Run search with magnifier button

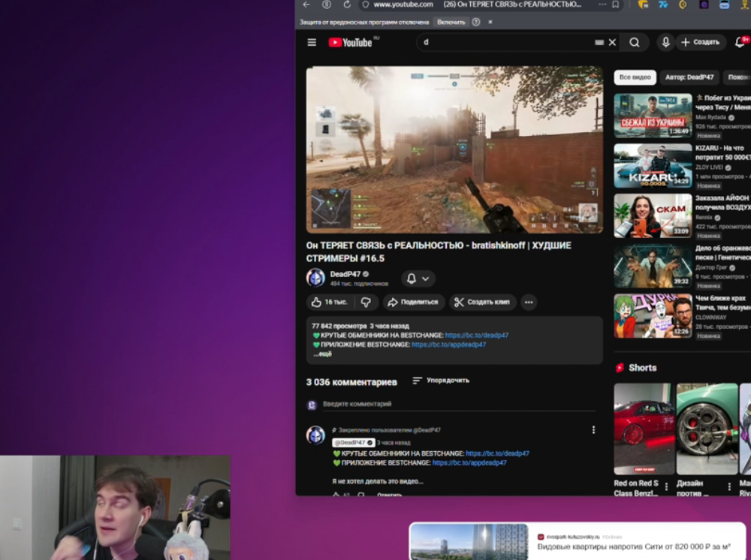coord(634,43)
